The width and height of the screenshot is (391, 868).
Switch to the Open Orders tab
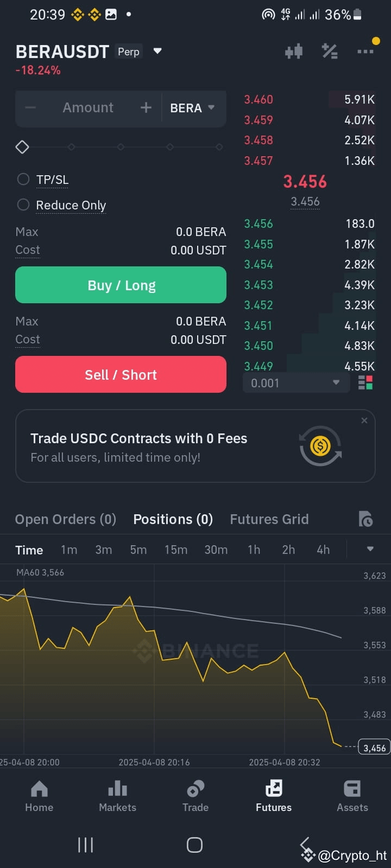pyautogui.click(x=66, y=519)
